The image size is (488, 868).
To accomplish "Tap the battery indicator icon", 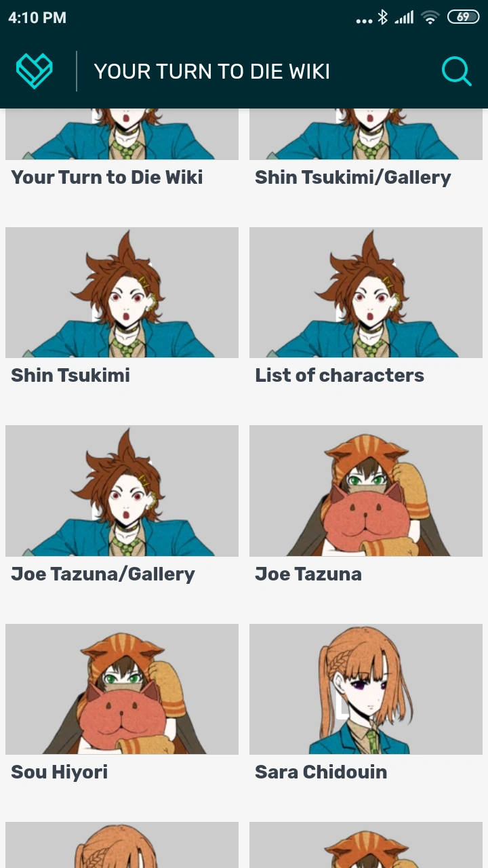I will point(463,18).
